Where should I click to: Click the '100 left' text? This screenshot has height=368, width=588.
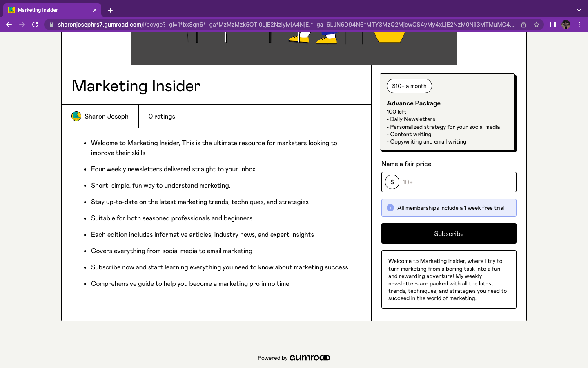(396, 112)
